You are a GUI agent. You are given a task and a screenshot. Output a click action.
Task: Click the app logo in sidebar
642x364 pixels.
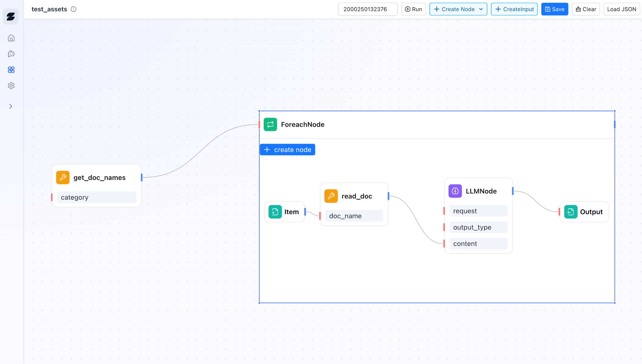11,17
